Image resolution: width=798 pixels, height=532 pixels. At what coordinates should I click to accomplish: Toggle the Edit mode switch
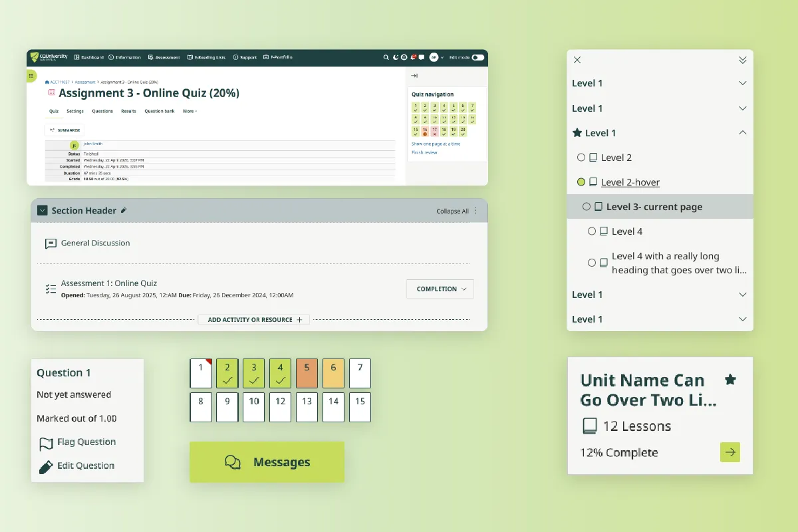click(478, 57)
